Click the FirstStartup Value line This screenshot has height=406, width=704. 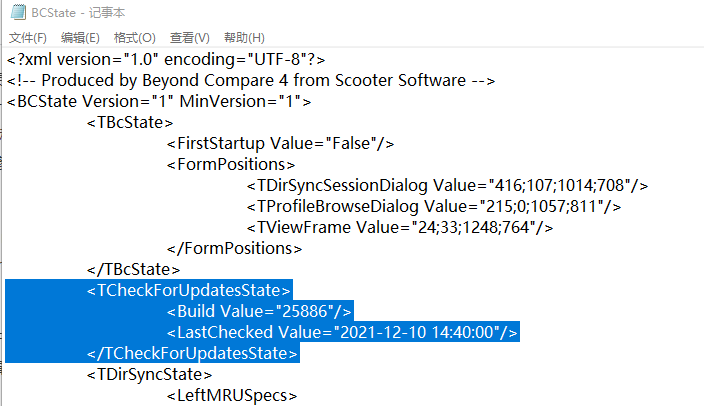coord(280,144)
